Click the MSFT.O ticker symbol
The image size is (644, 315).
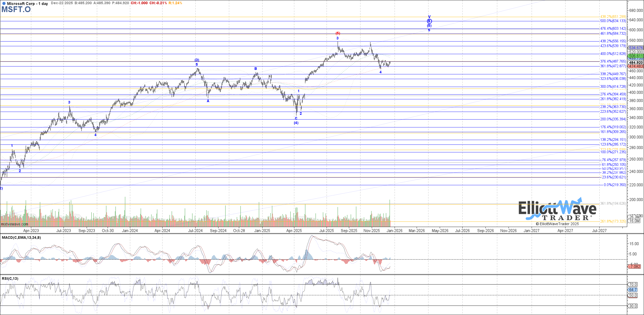16,9
